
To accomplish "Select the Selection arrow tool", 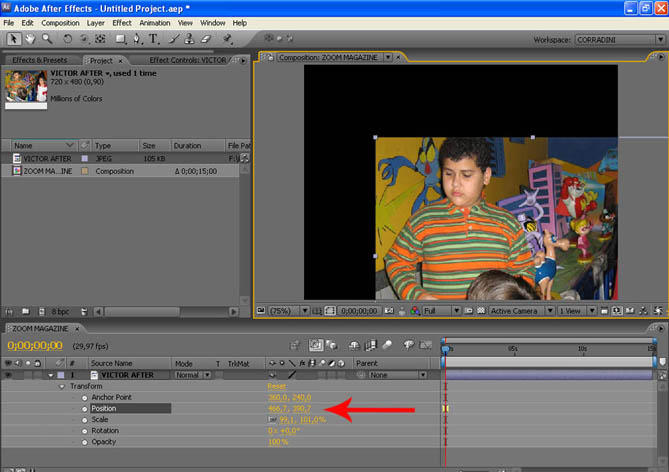I will [x=14, y=39].
